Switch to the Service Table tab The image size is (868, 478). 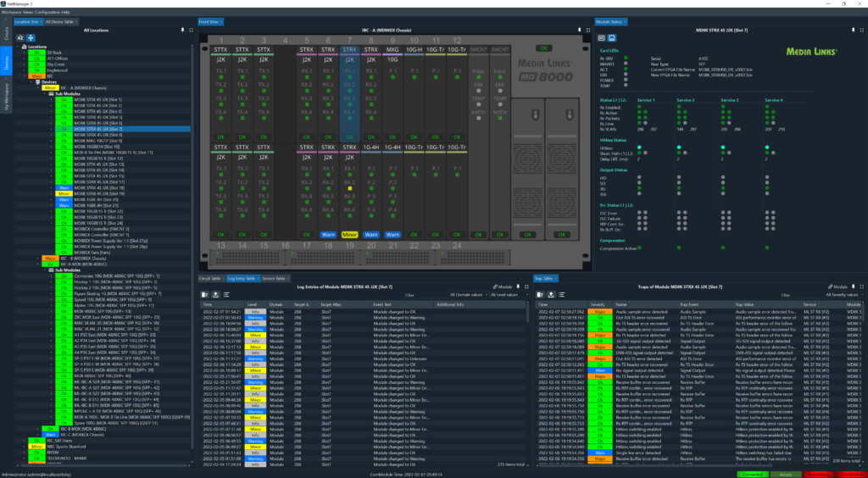click(x=273, y=278)
